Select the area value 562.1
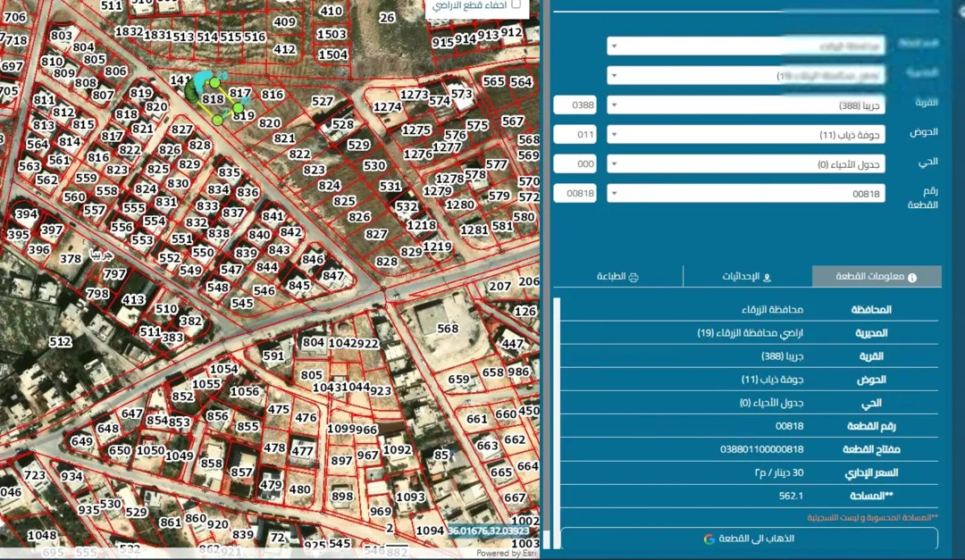Viewport: 965px width, 560px height. click(791, 496)
